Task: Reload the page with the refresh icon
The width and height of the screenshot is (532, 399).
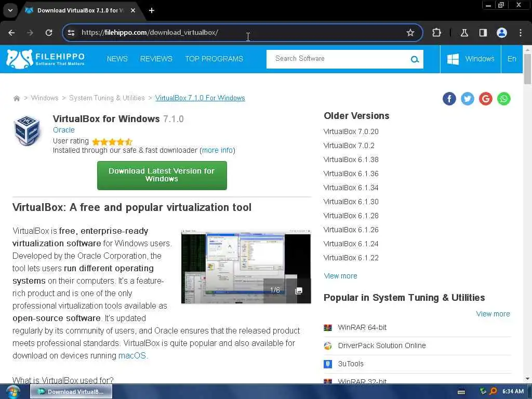Action: tap(49, 33)
